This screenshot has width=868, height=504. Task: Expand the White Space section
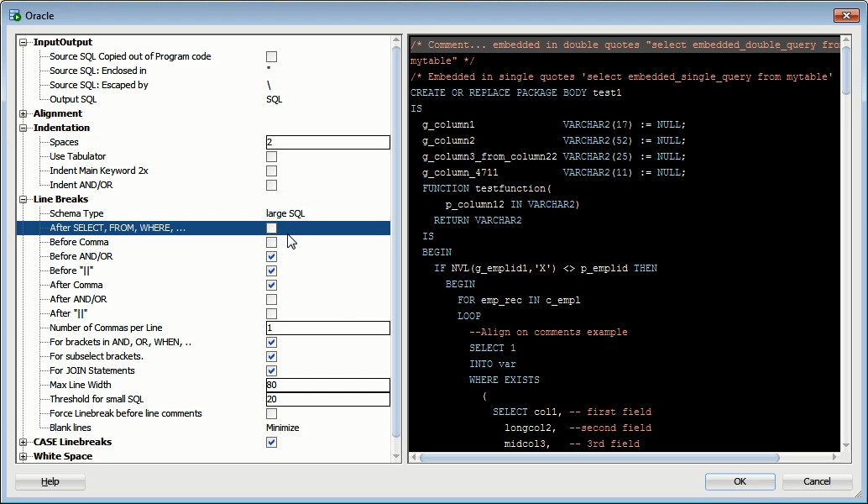pos(24,456)
